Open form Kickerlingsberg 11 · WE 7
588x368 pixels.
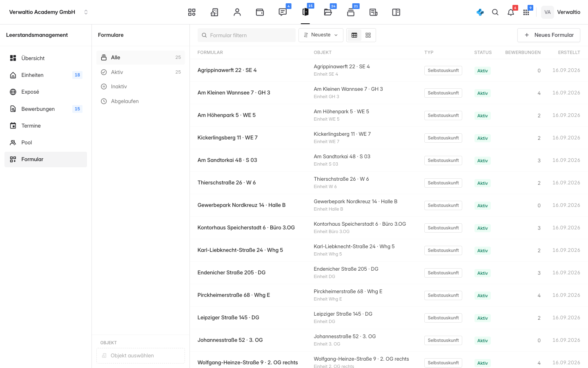[227, 138]
